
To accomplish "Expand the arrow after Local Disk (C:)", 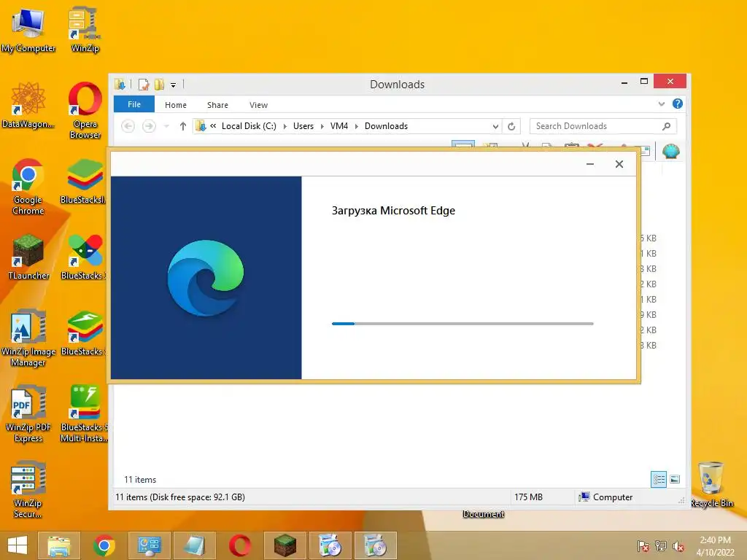I will [x=285, y=126].
